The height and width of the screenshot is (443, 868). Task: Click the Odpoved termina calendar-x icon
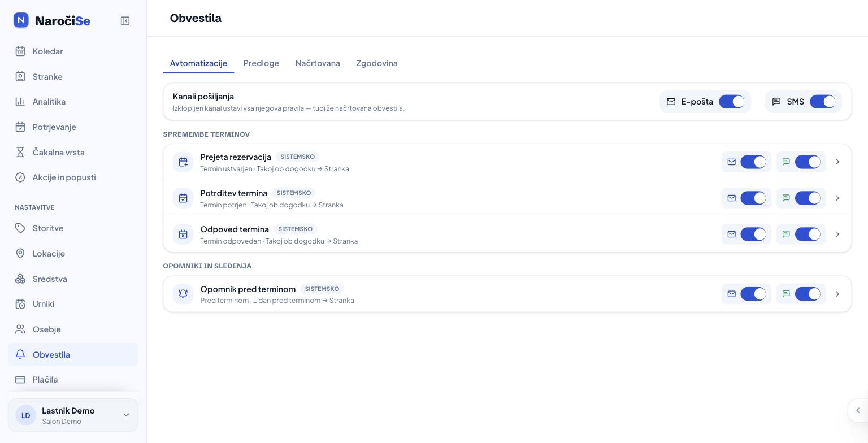click(183, 234)
